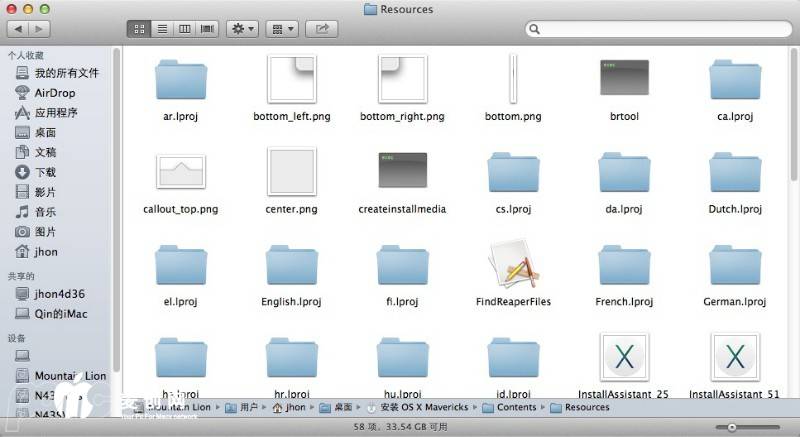Click AirDrop in the sidebar

click(x=54, y=93)
